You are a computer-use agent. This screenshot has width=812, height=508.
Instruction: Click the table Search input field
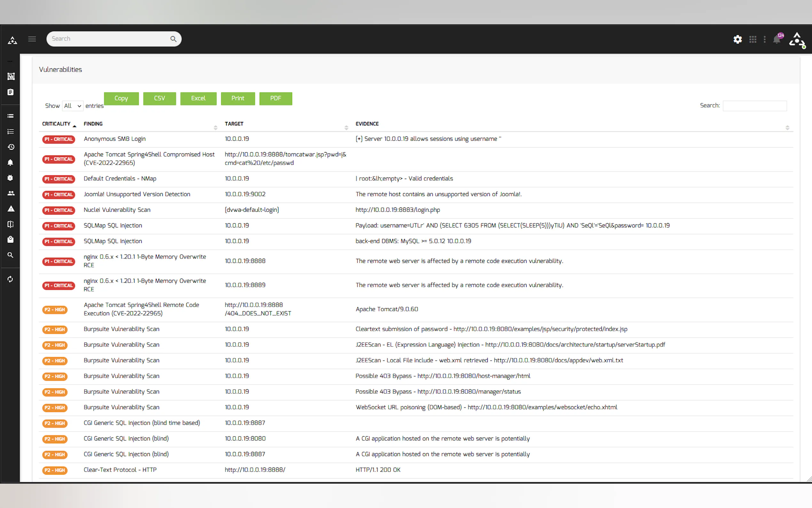[x=754, y=106]
